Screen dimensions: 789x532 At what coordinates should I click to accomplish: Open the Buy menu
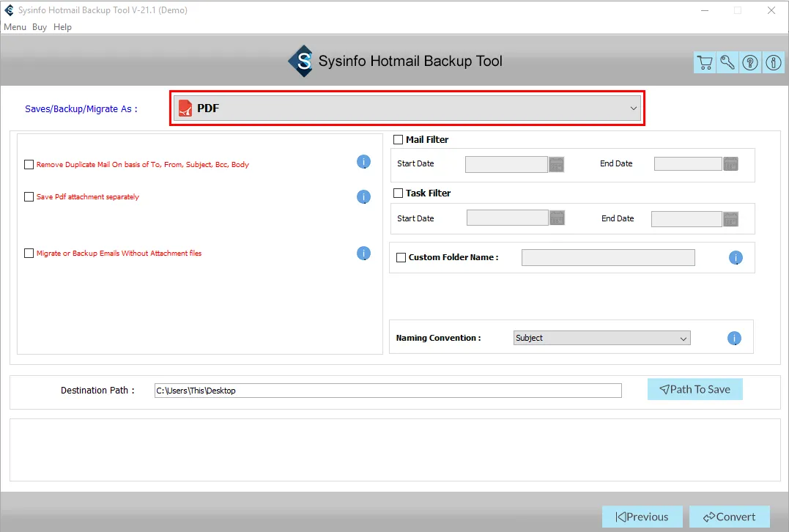pyautogui.click(x=40, y=26)
